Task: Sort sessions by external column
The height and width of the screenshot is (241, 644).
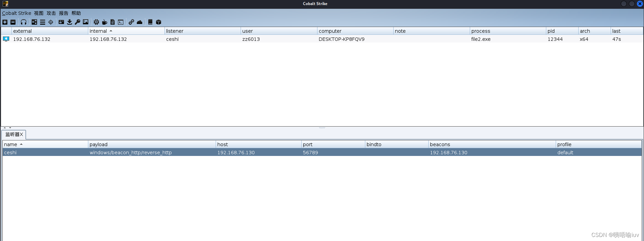Action: pos(50,31)
